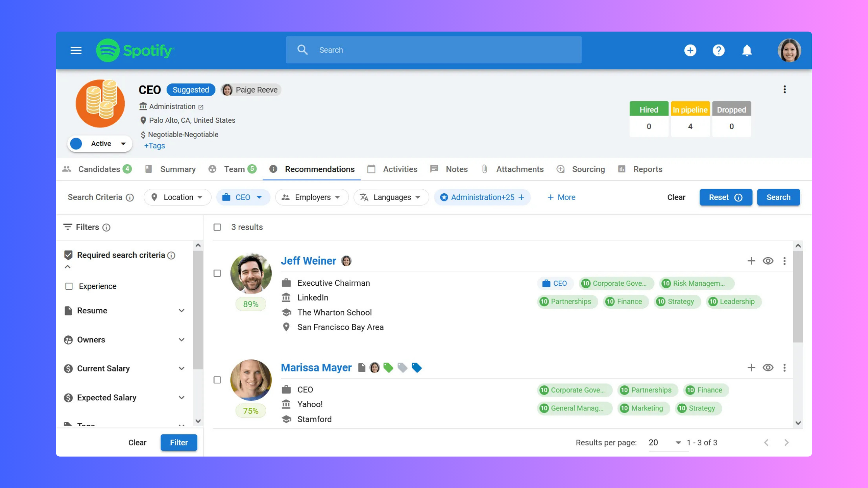Click Marissa Mayer's resume document icon
The width and height of the screenshot is (868, 488).
pos(362,368)
